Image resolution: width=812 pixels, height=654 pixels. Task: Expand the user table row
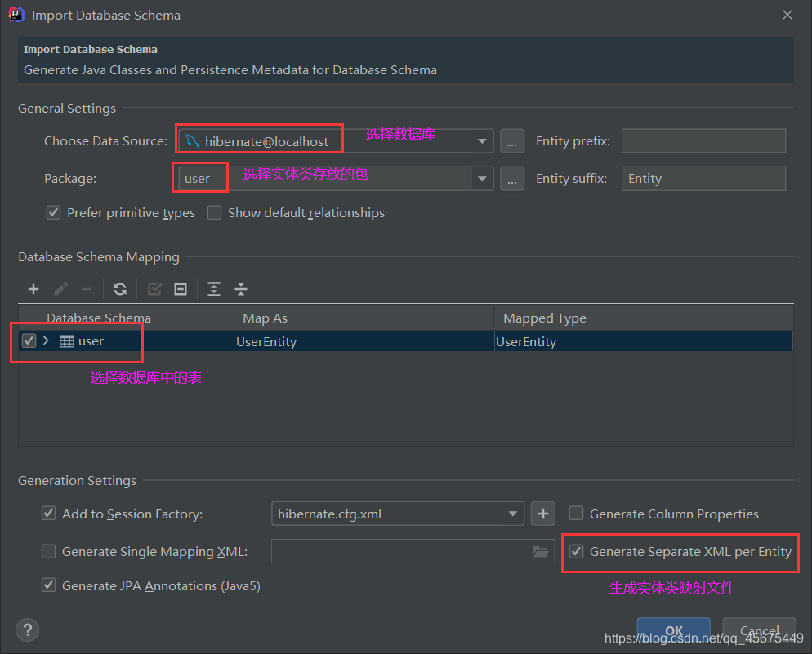(x=46, y=340)
